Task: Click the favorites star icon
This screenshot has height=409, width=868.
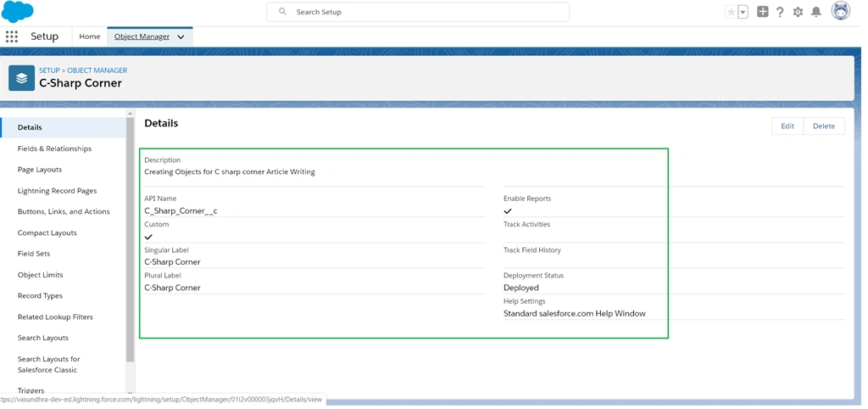Action: point(731,12)
